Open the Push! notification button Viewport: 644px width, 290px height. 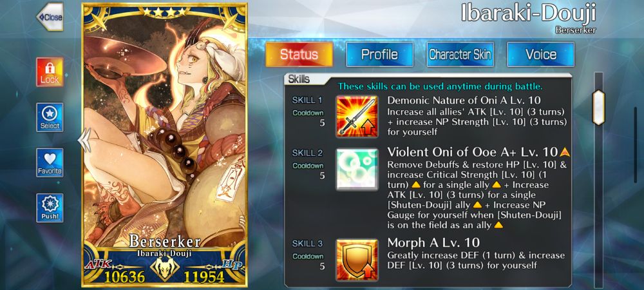tap(50, 208)
